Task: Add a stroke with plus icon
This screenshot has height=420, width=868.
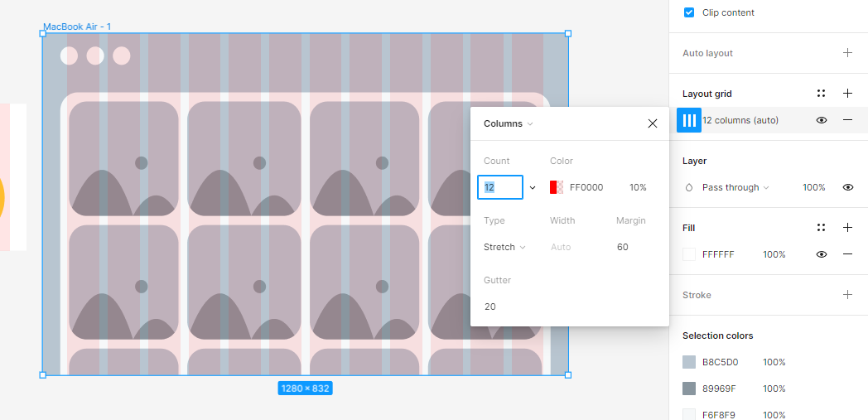Action: click(847, 294)
